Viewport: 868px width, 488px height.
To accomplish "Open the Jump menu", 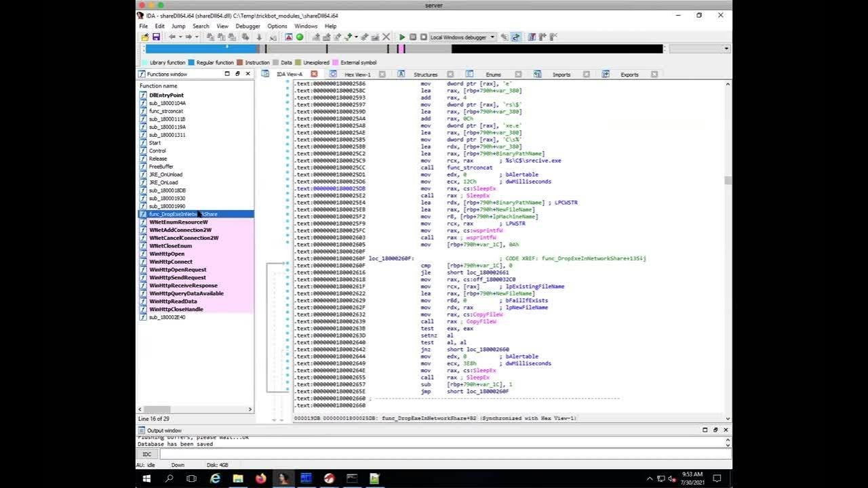I will [x=178, y=26].
